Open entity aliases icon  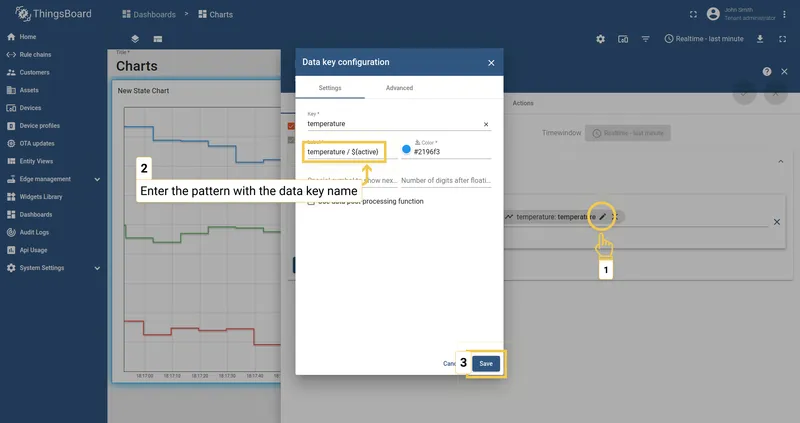(623, 39)
